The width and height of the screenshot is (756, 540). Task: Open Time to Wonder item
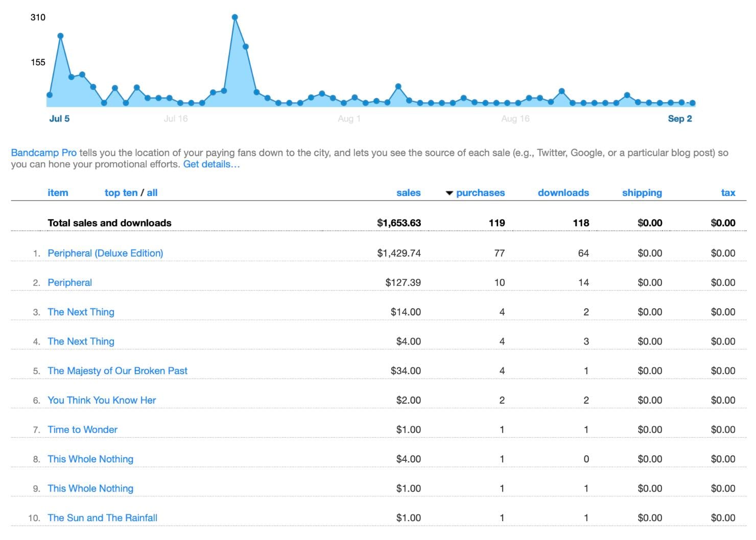click(82, 430)
